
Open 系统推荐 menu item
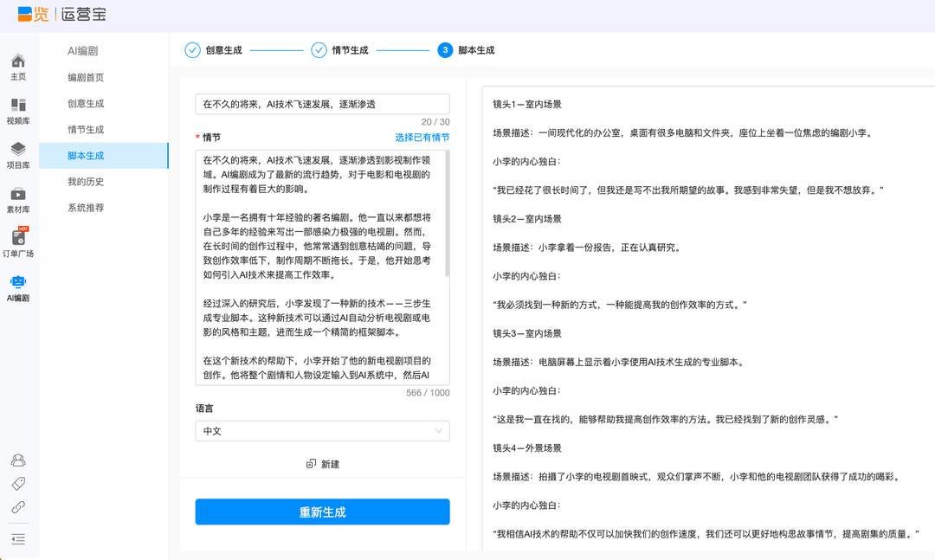[x=86, y=208]
